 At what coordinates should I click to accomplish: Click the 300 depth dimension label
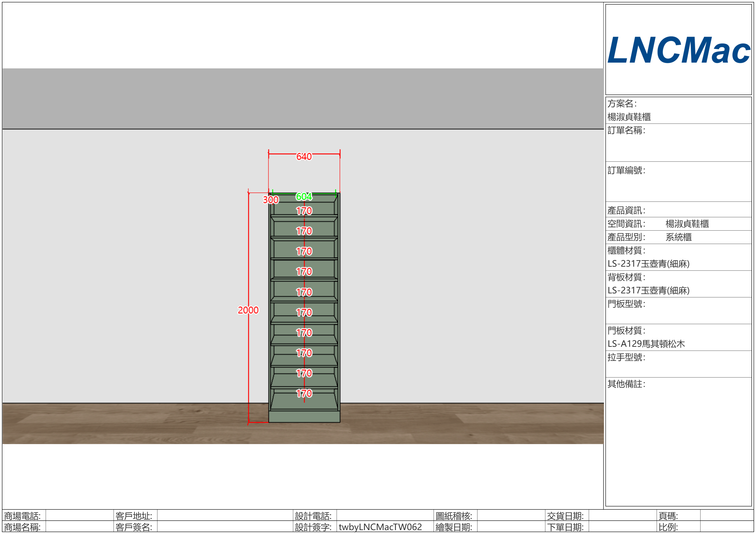coord(270,200)
